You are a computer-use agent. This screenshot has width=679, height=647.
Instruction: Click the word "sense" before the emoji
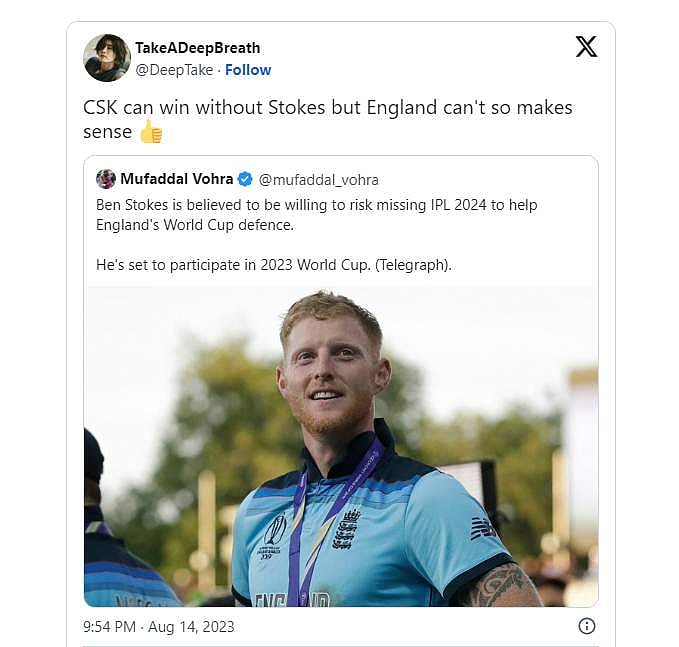click(x=107, y=132)
